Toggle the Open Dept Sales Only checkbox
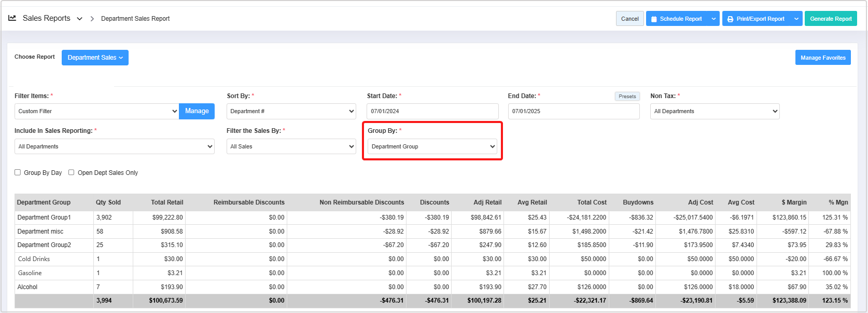 tap(72, 172)
